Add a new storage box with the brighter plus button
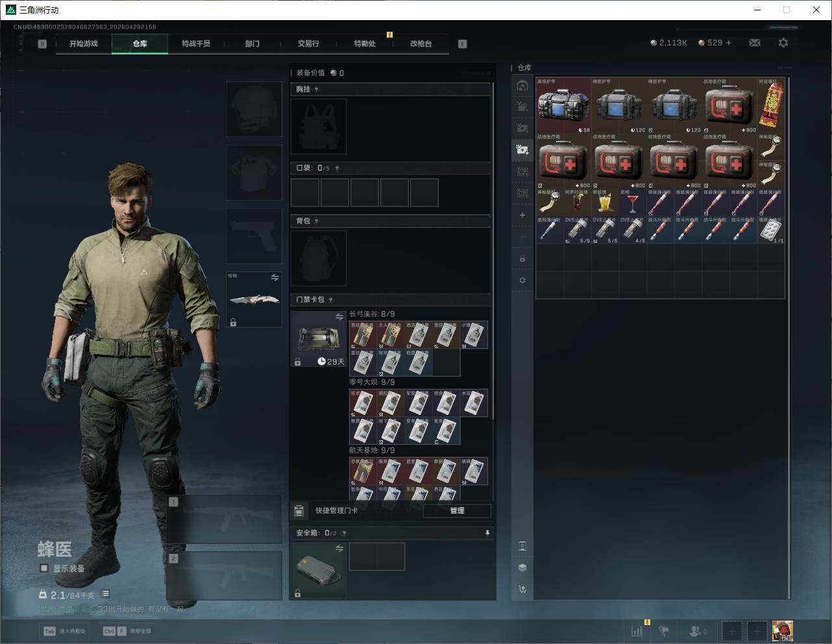The image size is (832, 644). [522, 215]
